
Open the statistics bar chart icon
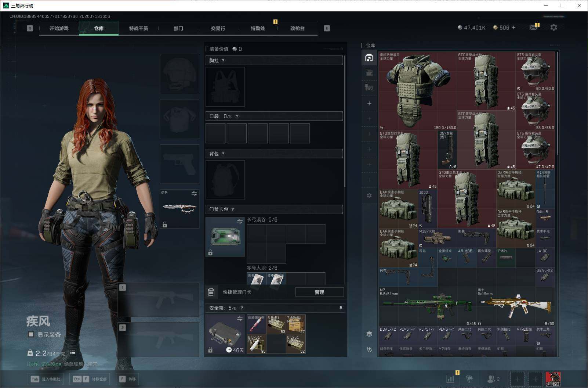[450, 379]
